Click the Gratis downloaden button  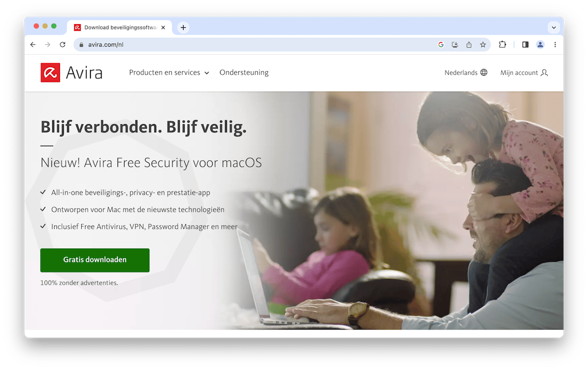point(95,260)
